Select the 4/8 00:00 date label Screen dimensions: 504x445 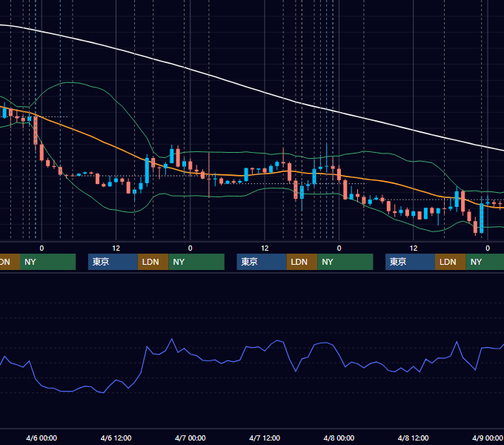click(x=339, y=438)
